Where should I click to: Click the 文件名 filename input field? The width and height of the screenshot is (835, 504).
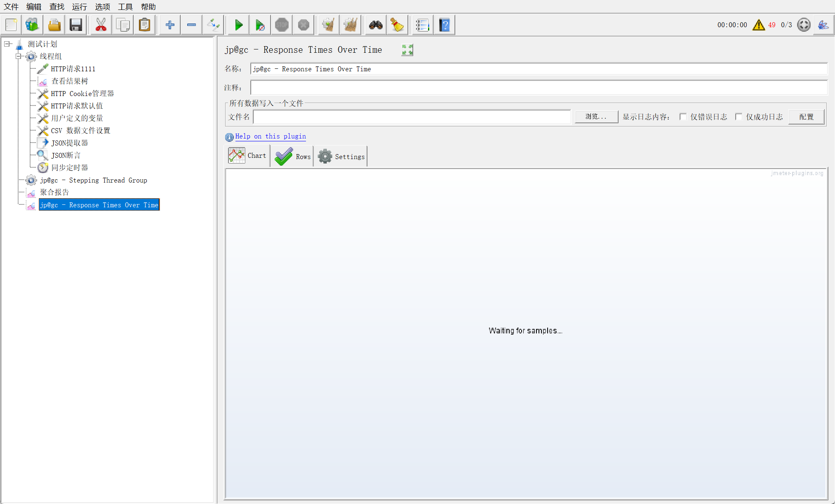coord(412,117)
